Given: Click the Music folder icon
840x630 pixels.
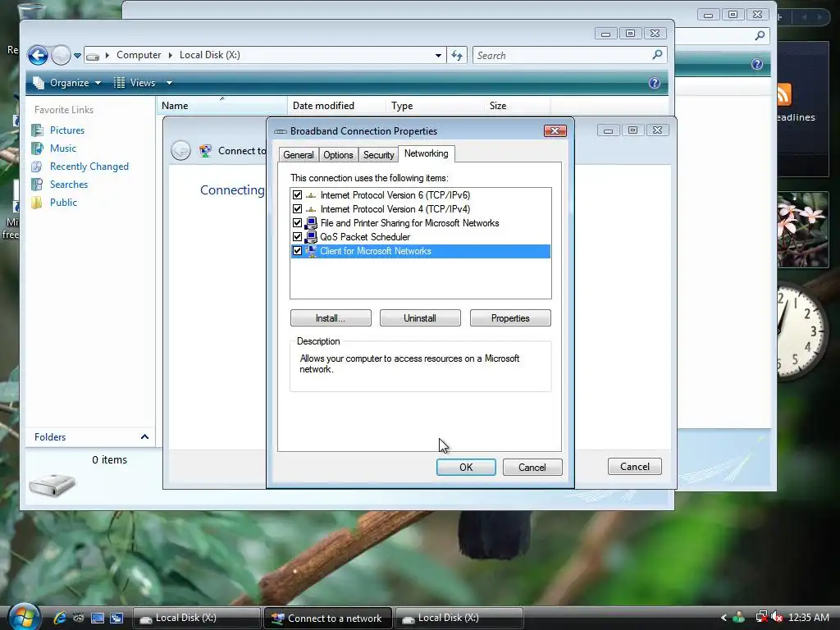Looking at the screenshot, I should 37,148.
